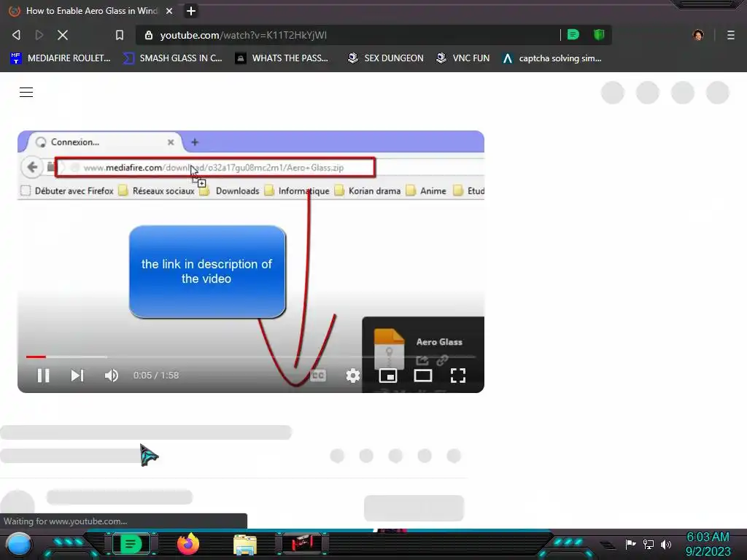Image resolution: width=747 pixels, height=560 pixels.
Task: Open the browser profile avatar
Action: (698, 35)
